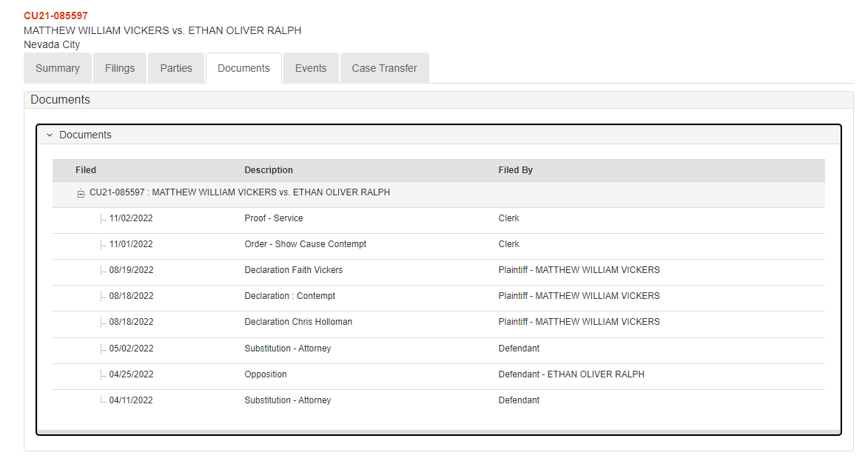Select the Documents tab

pos(243,68)
